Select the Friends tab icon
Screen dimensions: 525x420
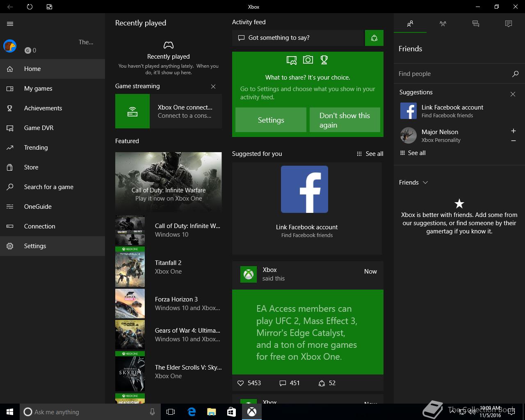pyautogui.click(x=410, y=24)
